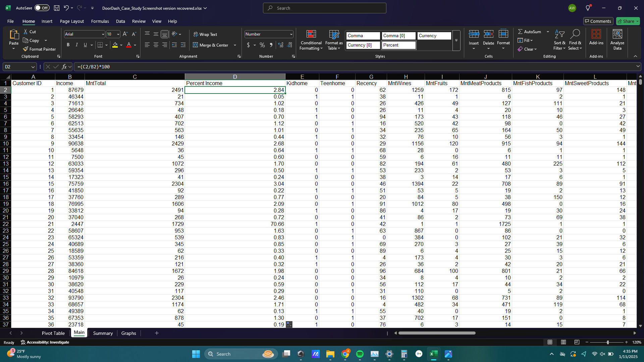This screenshot has height=362, width=644.
Task: Open Spotify from the taskbar
Action: 360,354
